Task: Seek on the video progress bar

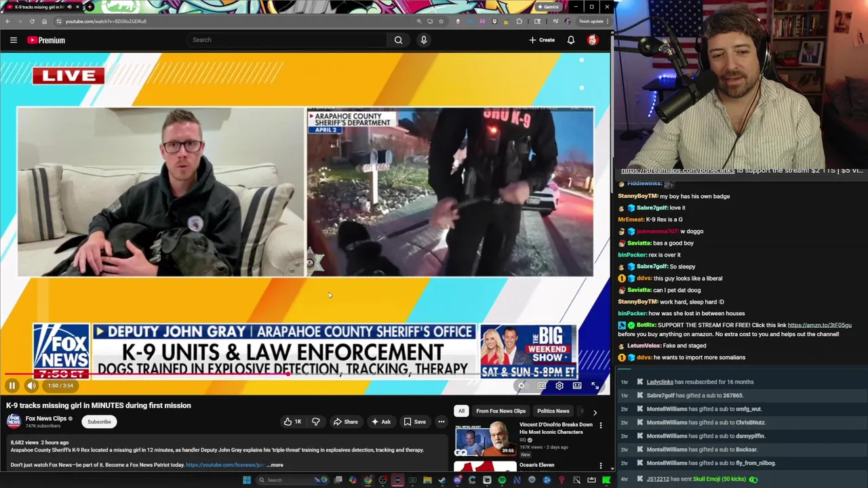Action: point(305,374)
